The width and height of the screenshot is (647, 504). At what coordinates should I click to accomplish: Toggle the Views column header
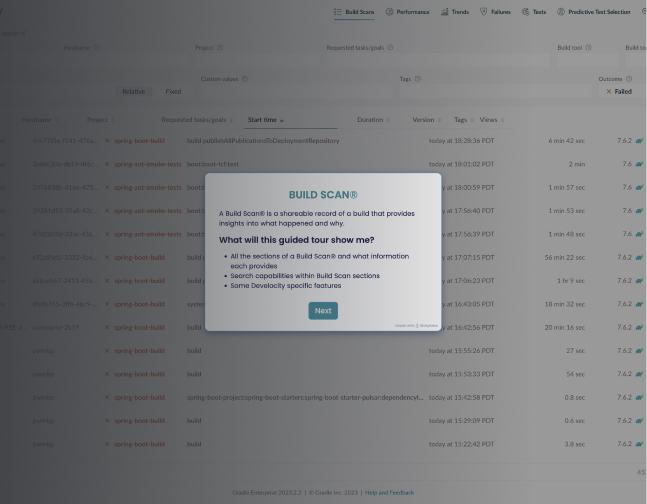pyautogui.click(x=491, y=120)
